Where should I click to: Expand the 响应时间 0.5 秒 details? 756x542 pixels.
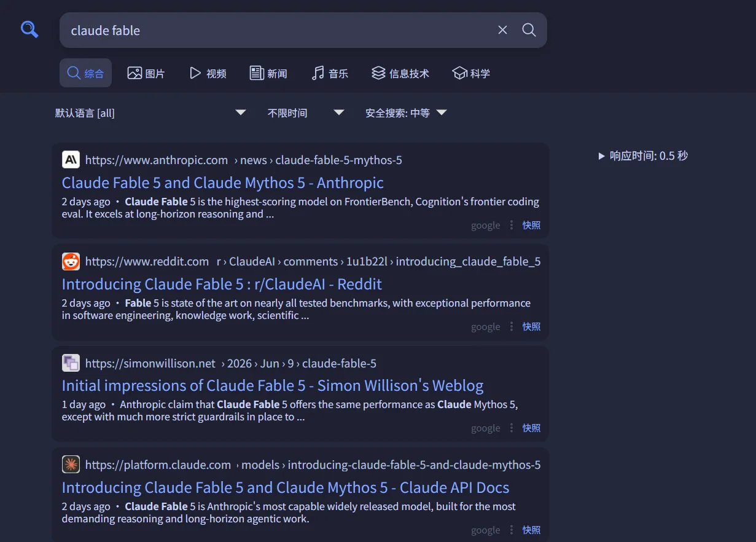pos(643,156)
